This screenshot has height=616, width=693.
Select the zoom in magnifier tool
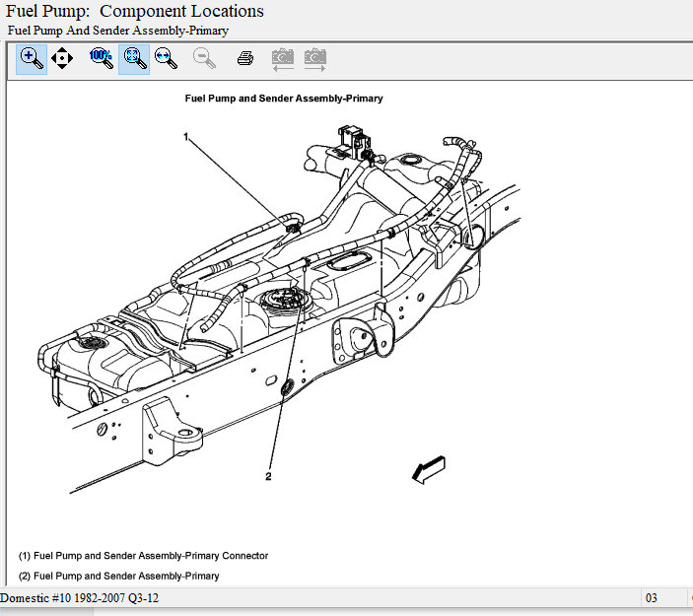[x=32, y=59]
